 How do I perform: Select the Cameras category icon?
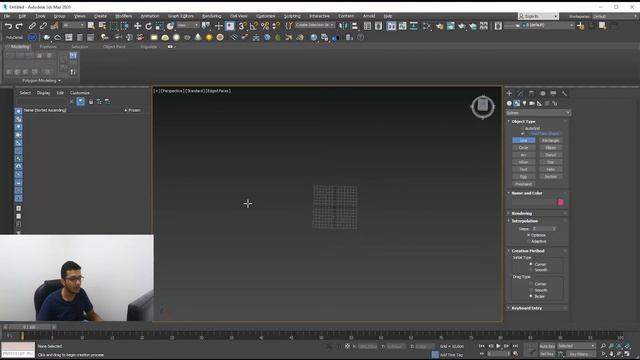pos(532,103)
